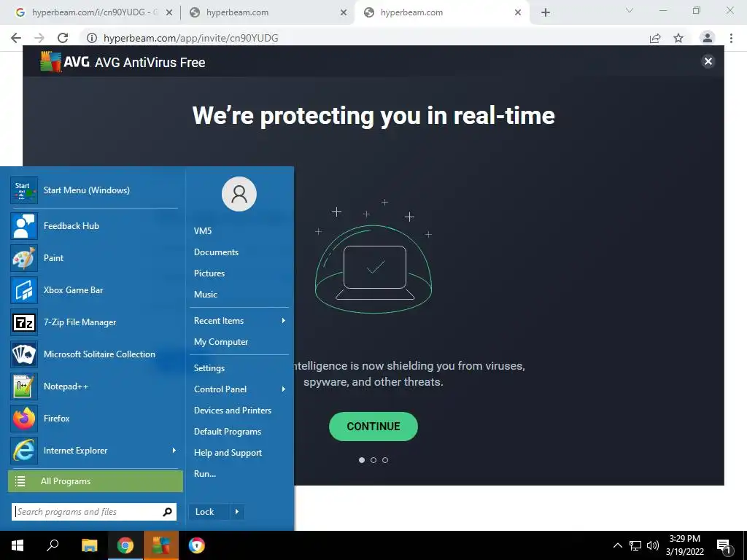
Task: Open the notification center icon
Action: coord(724,546)
